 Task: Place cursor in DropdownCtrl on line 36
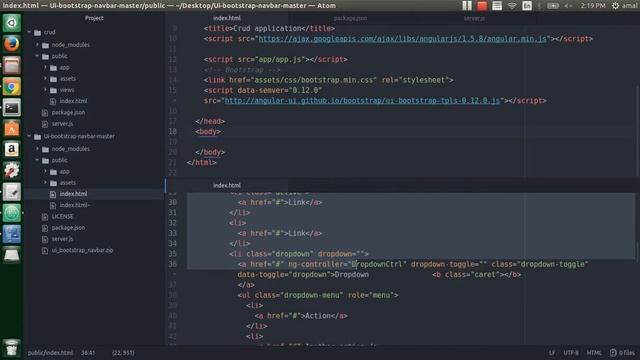[376, 264]
